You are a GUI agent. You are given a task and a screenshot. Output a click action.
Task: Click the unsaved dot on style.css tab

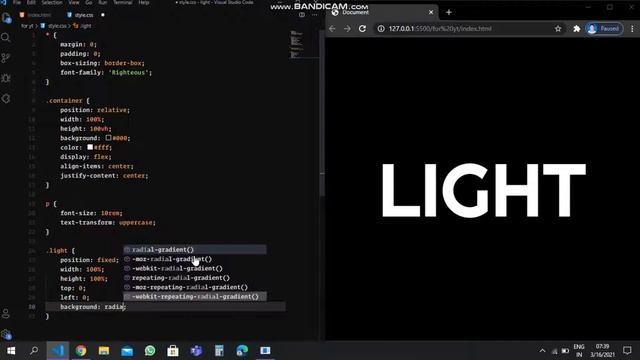click(102, 15)
